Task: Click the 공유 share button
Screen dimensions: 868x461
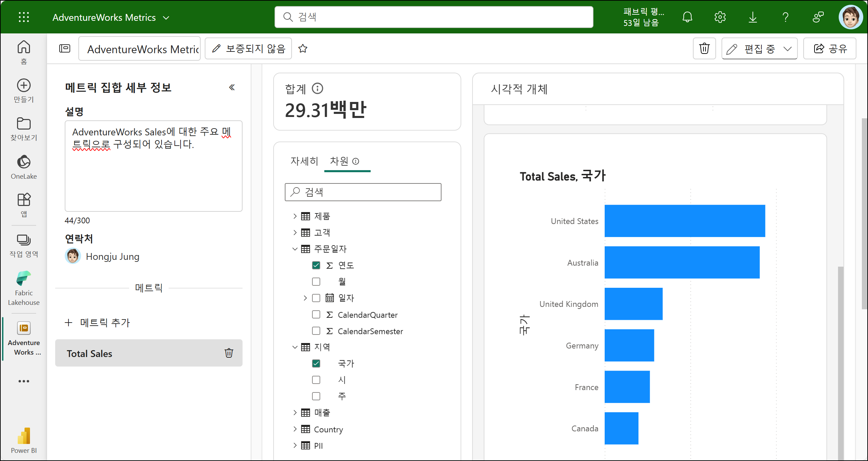Action: [x=830, y=48]
